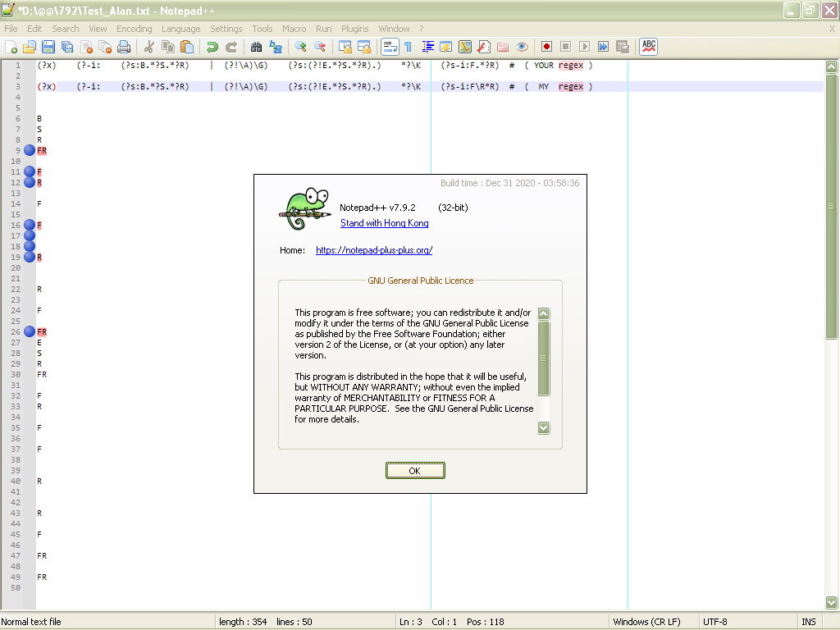
Task: Open the Replace dialog icon
Action: [276, 47]
